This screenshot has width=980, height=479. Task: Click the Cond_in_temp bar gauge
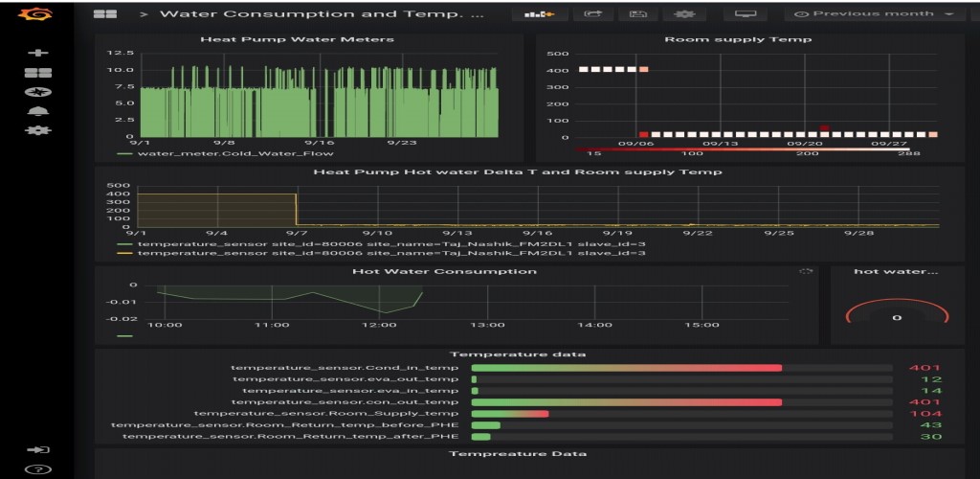point(627,367)
